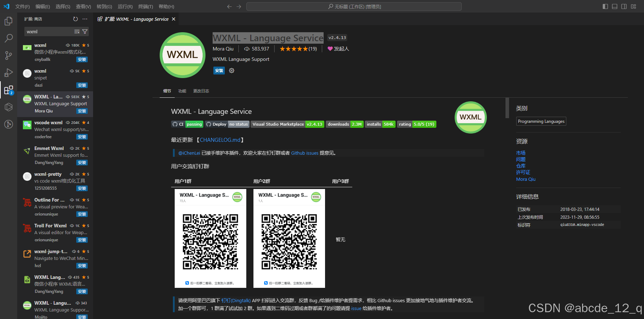Viewport: 644px width, 319px height.
Task: Click the CI passing badge
Action: click(x=187, y=124)
